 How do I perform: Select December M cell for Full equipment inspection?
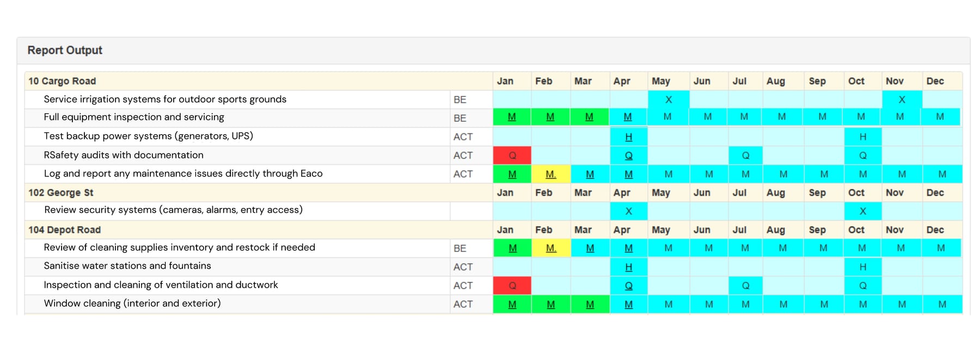[940, 117]
